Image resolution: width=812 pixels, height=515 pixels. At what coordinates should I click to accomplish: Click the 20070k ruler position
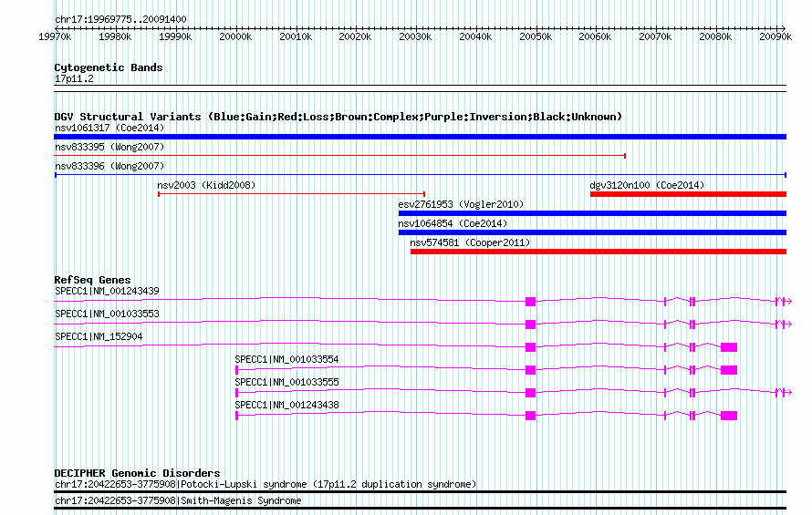tap(655, 36)
